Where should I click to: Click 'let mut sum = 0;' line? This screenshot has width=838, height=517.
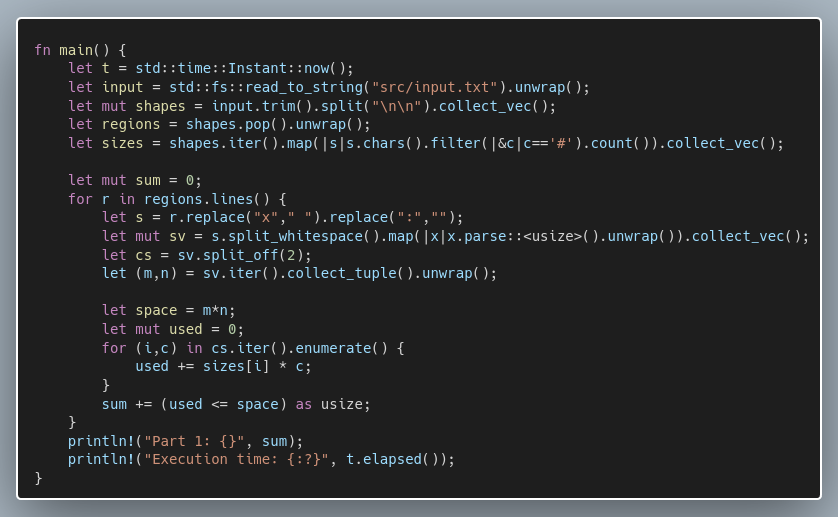(x=135, y=180)
